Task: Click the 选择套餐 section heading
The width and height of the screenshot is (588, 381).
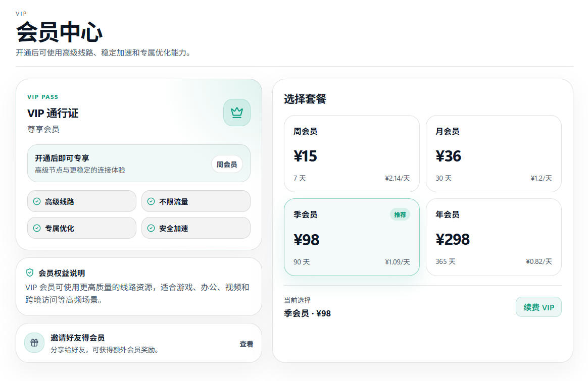Action: pyautogui.click(x=305, y=99)
